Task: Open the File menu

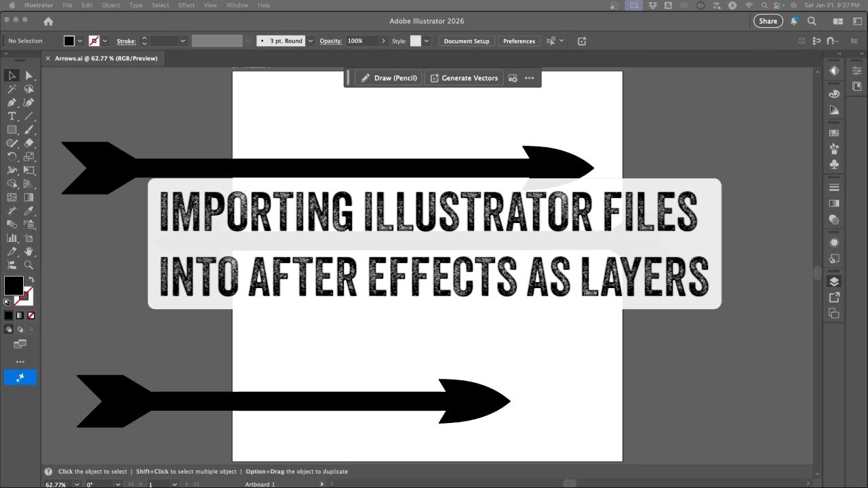Action: pyautogui.click(x=67, y=5)
